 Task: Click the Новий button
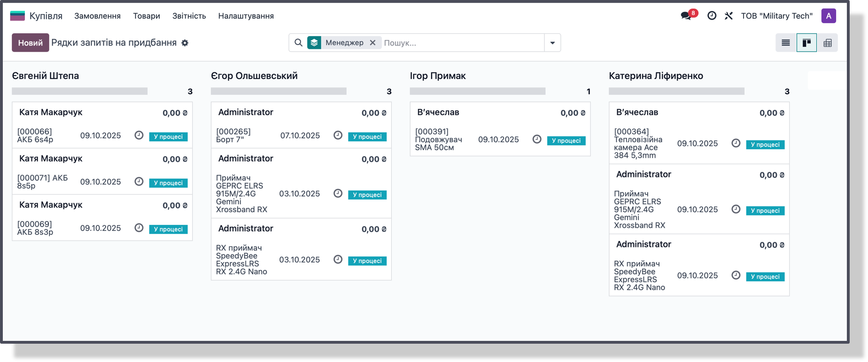[x=30, y=43]
